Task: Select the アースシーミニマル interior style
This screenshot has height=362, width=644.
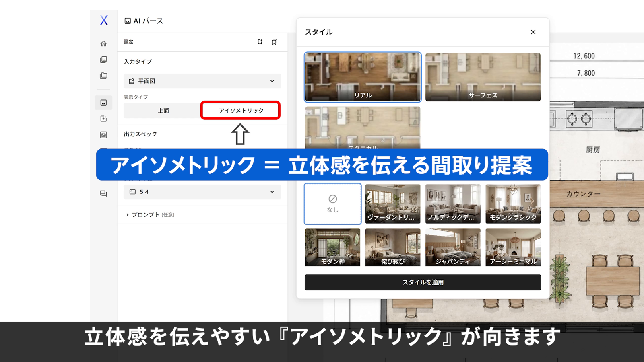Action: [513, 247]
